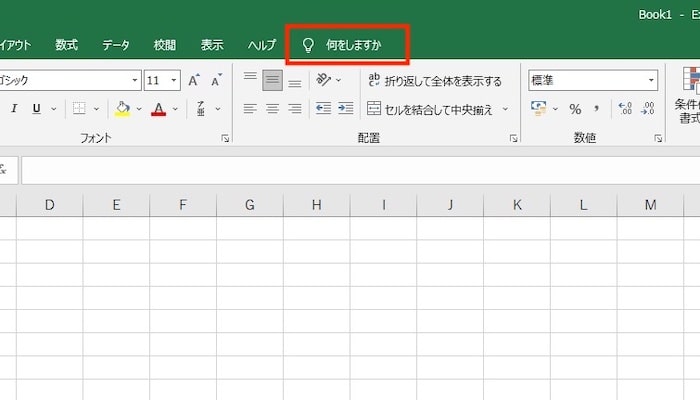
Task: Open number format 標準 combo box
Action: (x=593, y=80)
